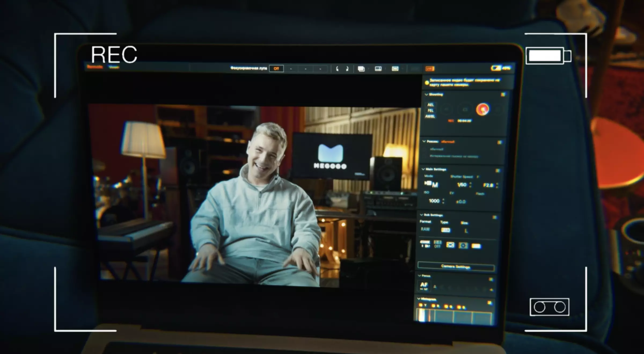Viewport: 644px width, 354px height.
Task: Open the grid lines display icon
Action: 395,69
